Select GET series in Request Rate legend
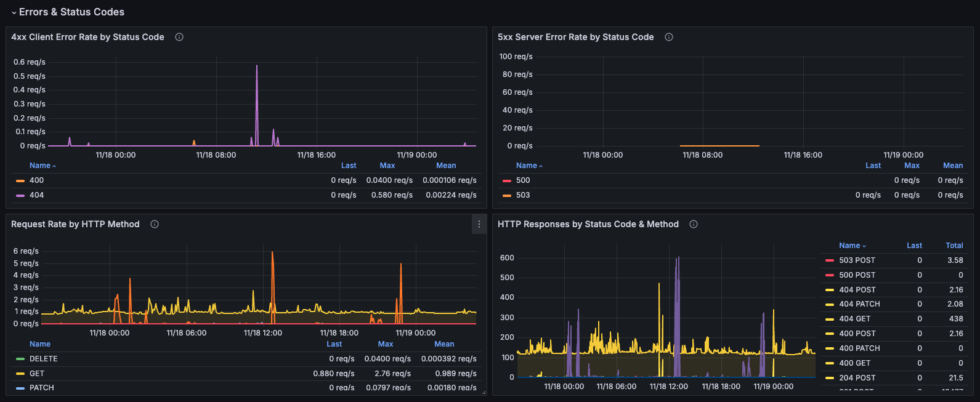The width and height of the screenshot is (980, 402). [37, 374]
